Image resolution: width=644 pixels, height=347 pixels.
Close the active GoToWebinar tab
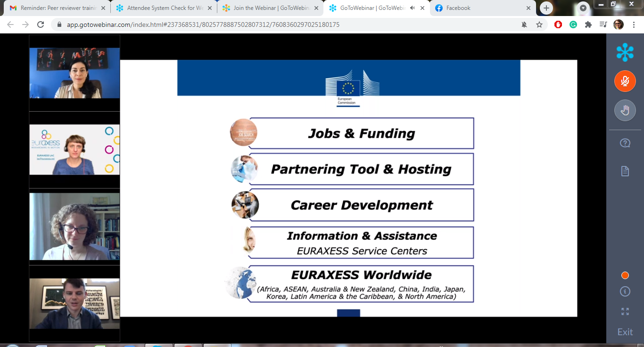(422, 8)
